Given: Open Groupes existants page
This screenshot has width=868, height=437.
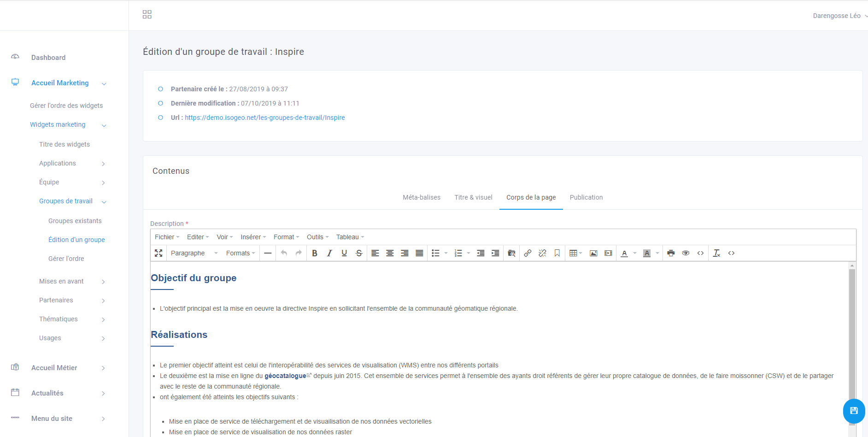Looking at the screenshot, I should point(75,221).
